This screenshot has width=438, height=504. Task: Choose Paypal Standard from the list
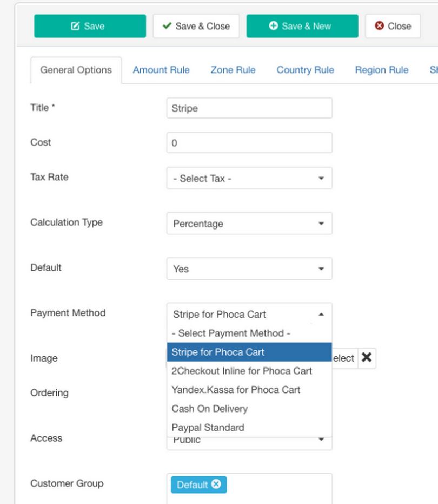[208, 427]
